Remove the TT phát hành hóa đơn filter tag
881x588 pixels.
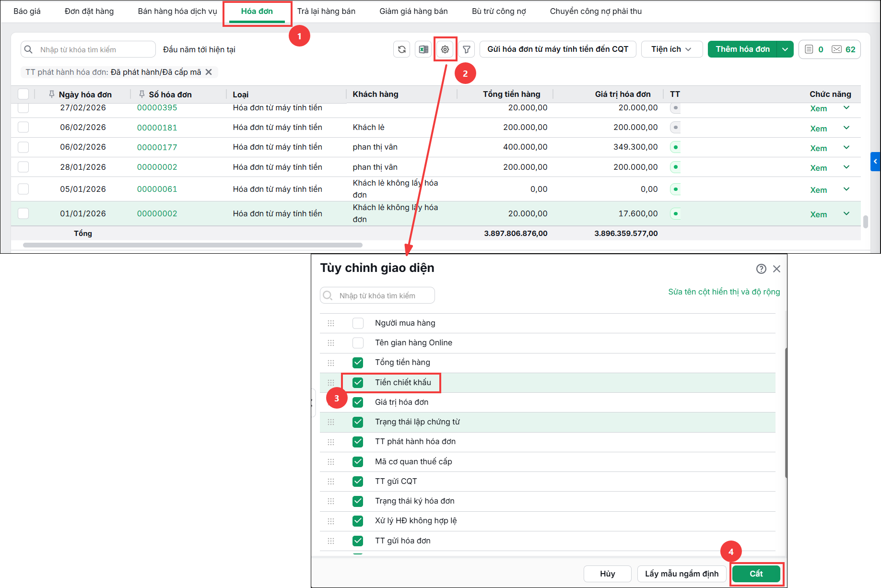tap(209, 72)
